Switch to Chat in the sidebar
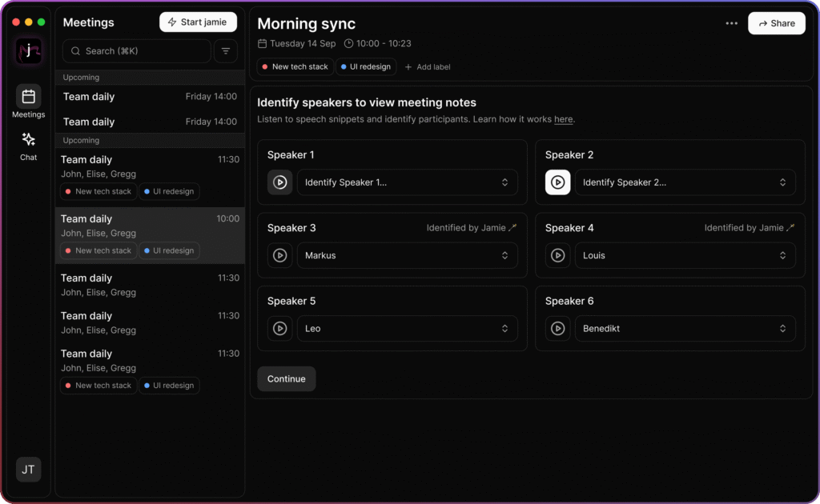This screenshot has height=504, width=820. click(x=28, y=146)
